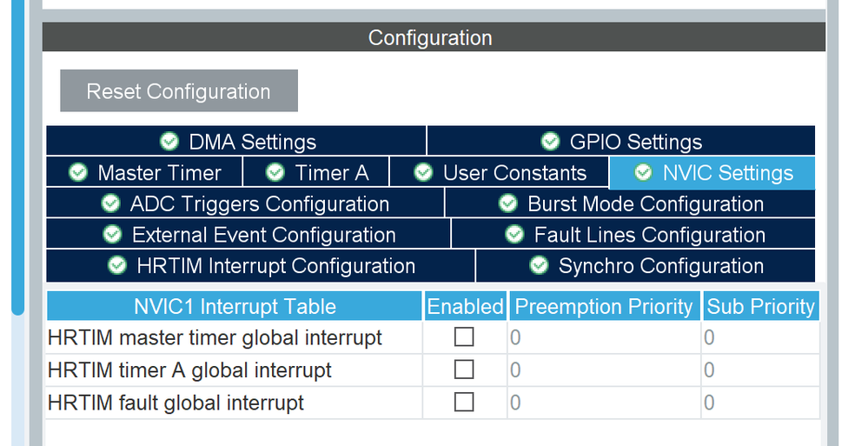Click check icon beside External Event Configuration

[112, 235]
